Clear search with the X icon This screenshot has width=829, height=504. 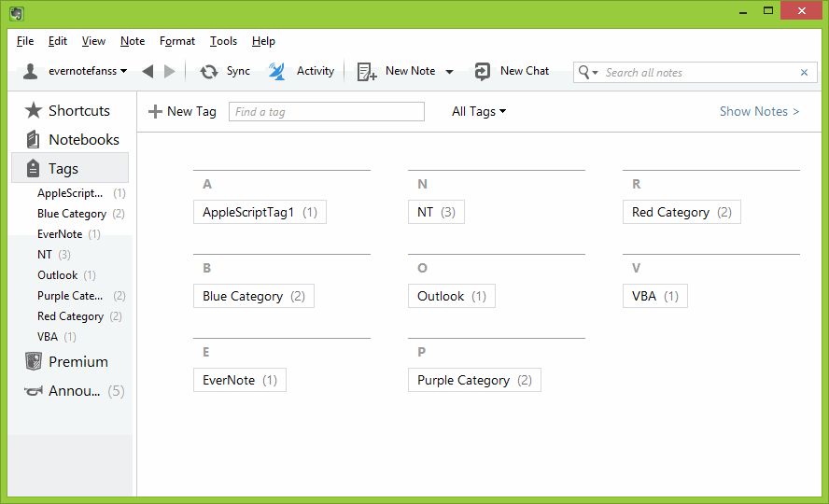(804, 73)
